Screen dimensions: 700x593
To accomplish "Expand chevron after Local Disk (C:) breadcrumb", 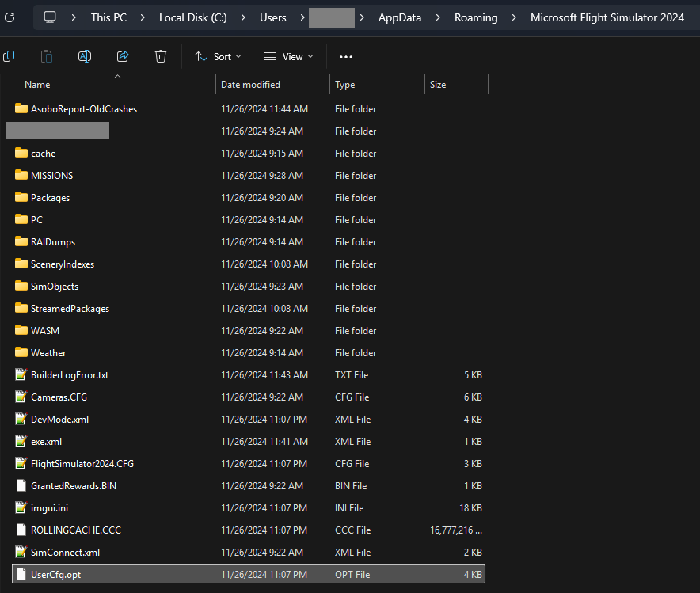I will tap(243, 17).
